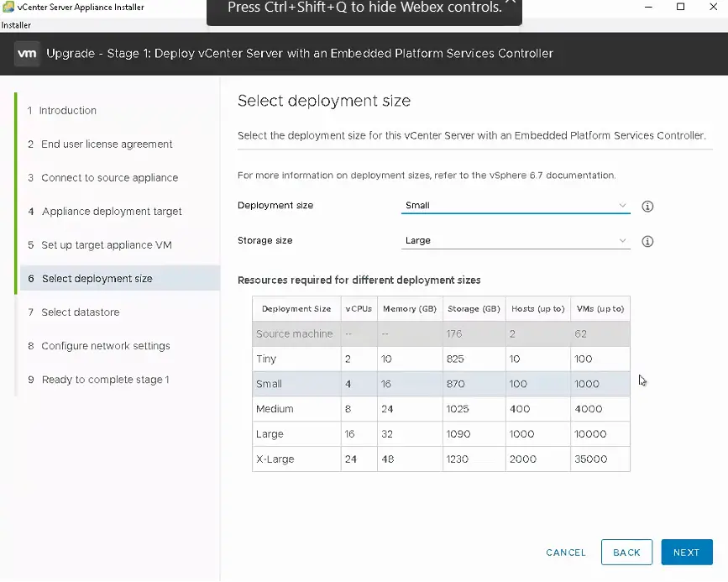Click the 1230 storage value for X-Large
The image size is (728, 582).
(x=458, y=459)
